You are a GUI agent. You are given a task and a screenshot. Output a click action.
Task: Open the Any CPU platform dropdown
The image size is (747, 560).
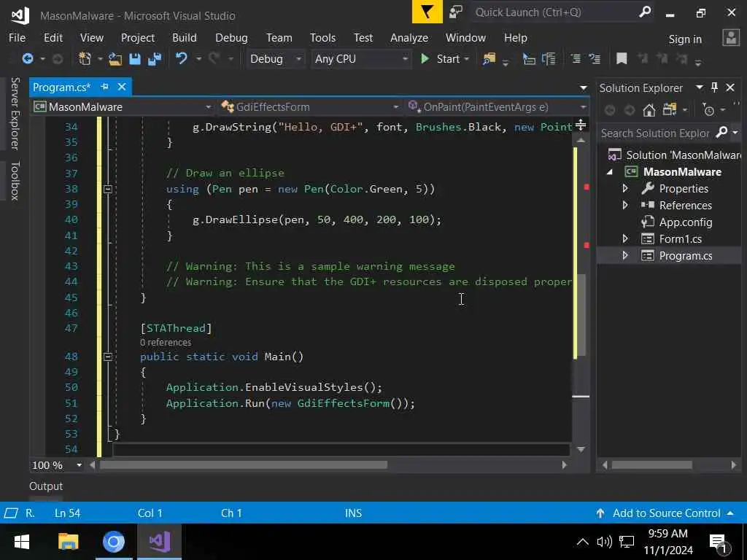(360, 58)
